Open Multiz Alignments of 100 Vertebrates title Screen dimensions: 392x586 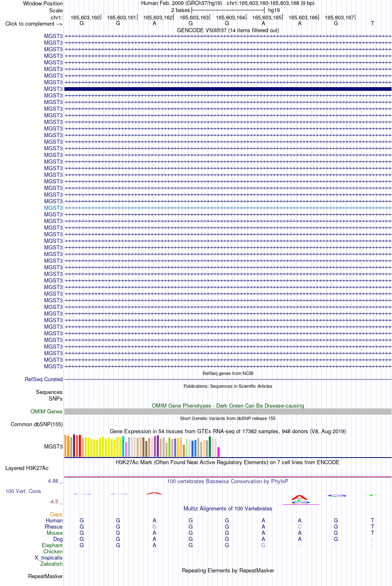coord(228,508)
